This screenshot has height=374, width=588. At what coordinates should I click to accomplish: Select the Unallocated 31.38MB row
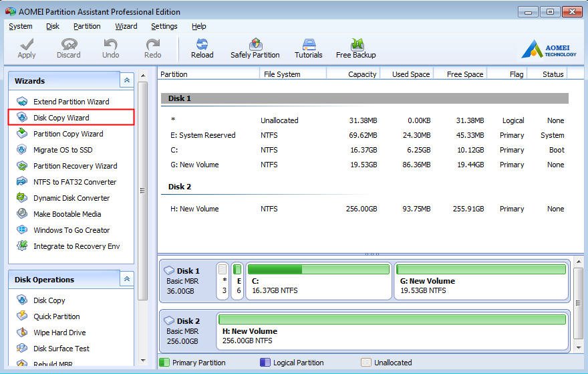tap(365, 120)
